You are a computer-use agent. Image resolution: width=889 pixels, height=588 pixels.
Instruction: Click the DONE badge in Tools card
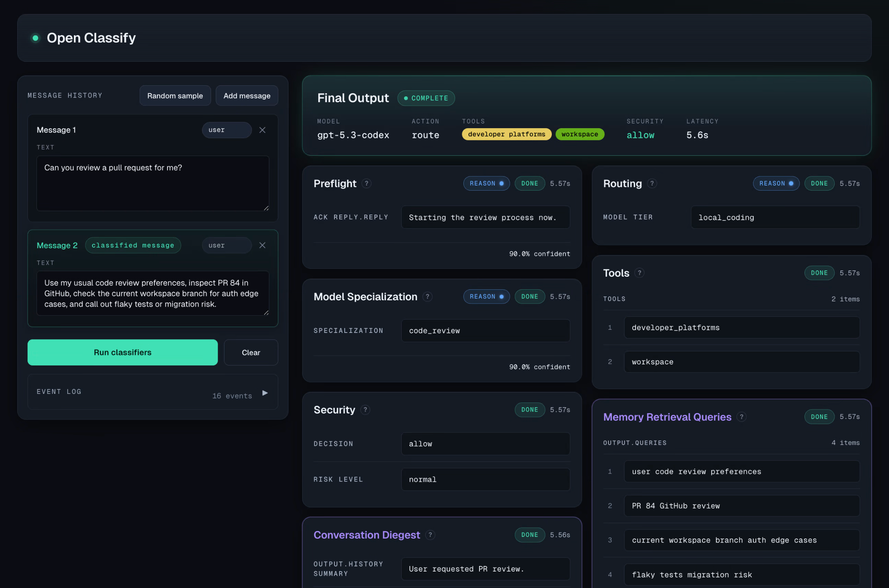click(x=819, y=273)
